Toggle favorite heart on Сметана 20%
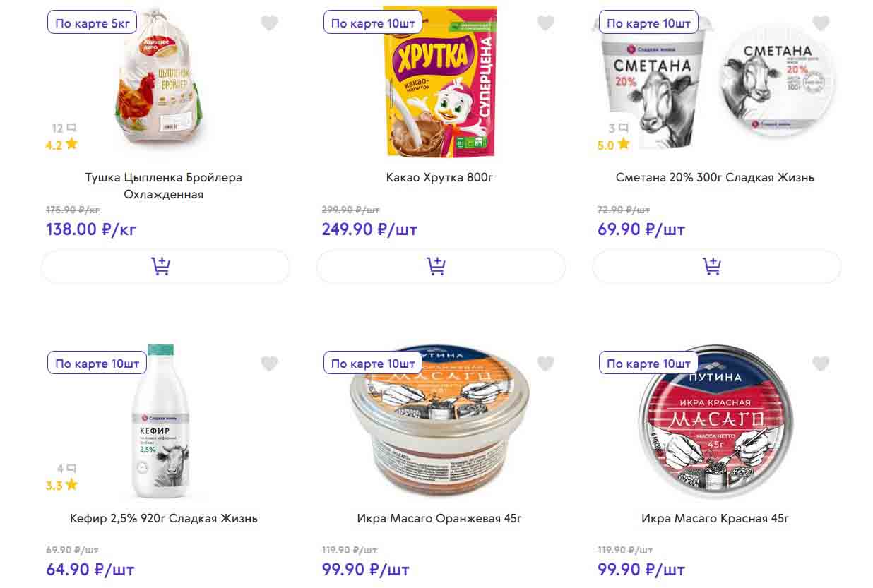873x588 pixels. (821, 23)
